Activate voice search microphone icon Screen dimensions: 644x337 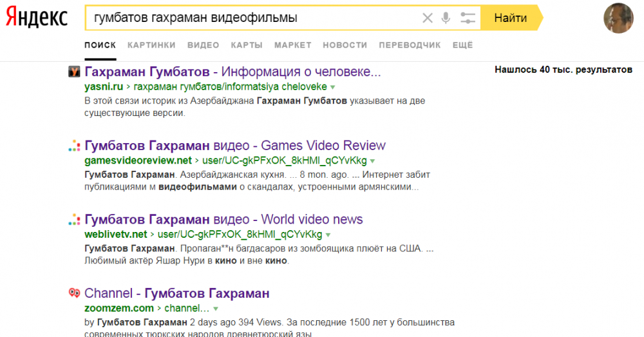pyautogui.click(x=446, y=17)
